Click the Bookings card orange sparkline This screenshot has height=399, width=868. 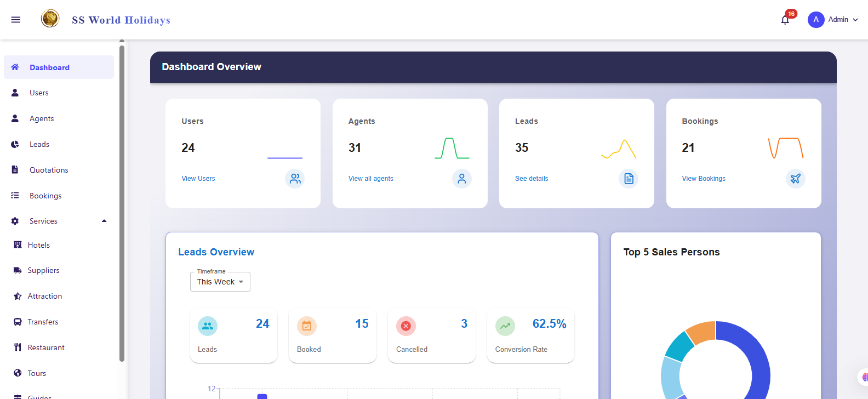[786, 149]
